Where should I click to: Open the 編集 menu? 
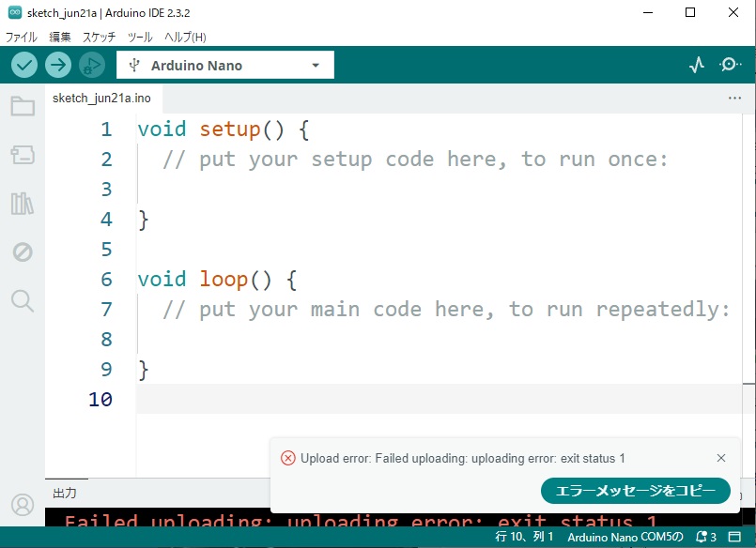point(60,38)
